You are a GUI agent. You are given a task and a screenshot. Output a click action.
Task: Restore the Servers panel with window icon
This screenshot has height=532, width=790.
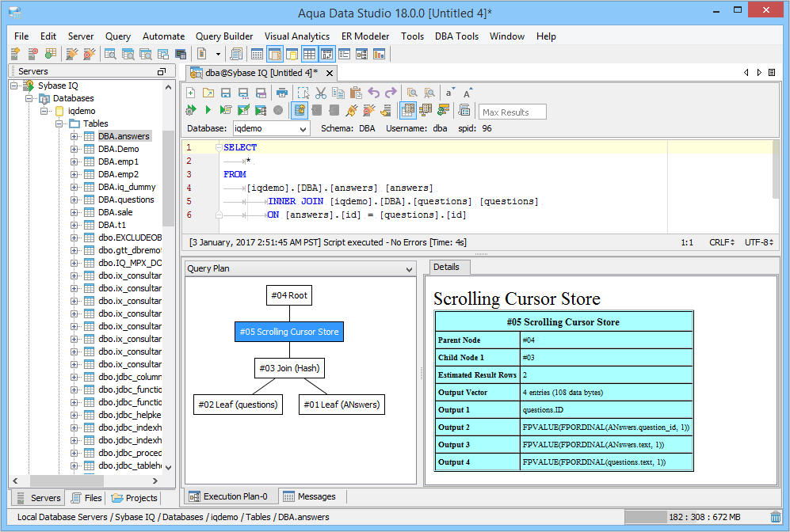click(161, 72)
